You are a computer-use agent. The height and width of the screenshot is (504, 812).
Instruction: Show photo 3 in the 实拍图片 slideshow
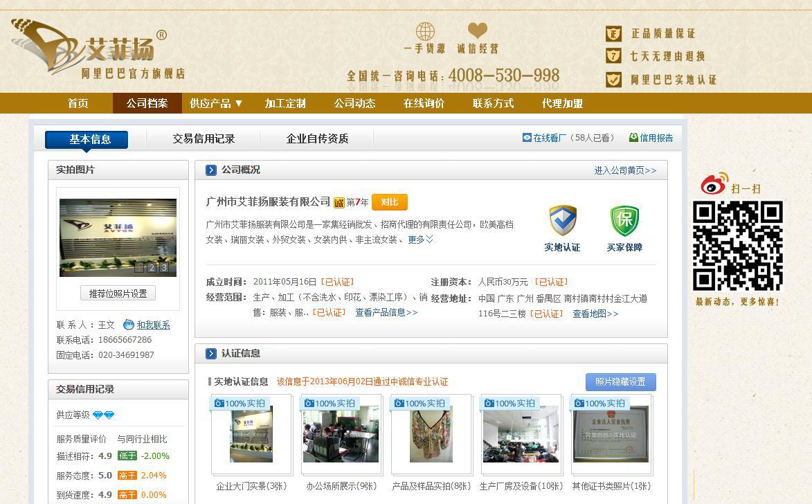pos(163,267)
